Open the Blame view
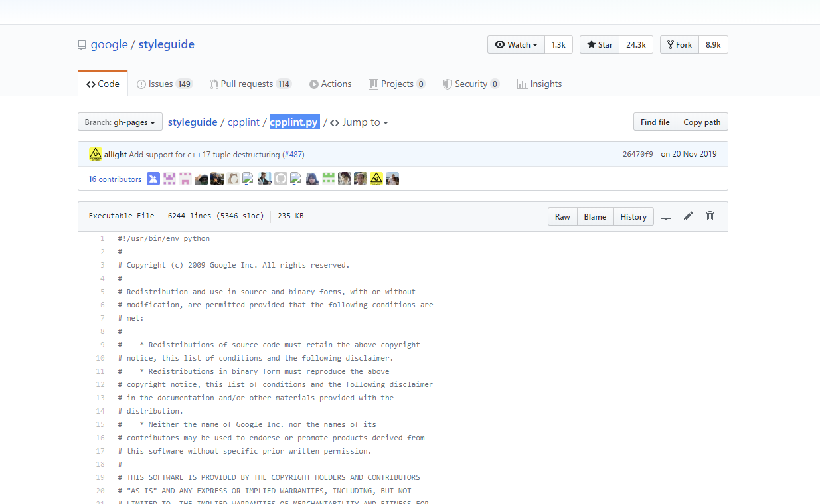The height and width of the screenshot is (504, 820). click(x=595, y=216)
